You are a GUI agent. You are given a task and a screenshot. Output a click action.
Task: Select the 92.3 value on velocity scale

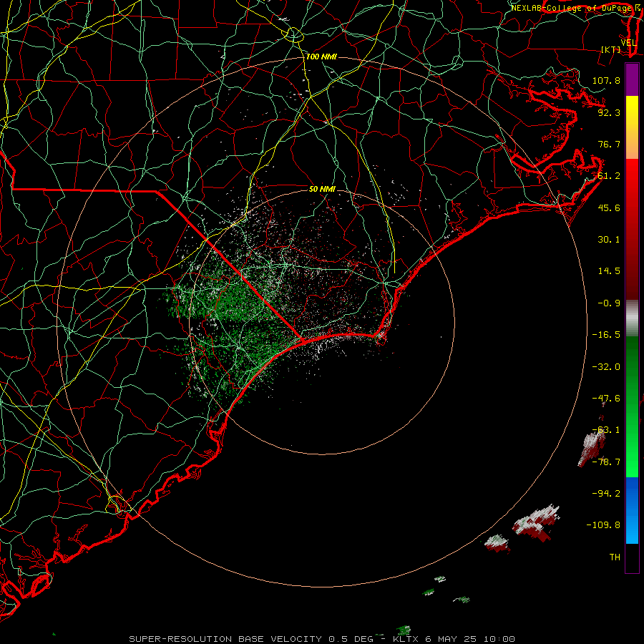pyautogui.click(x=609, y=112)
